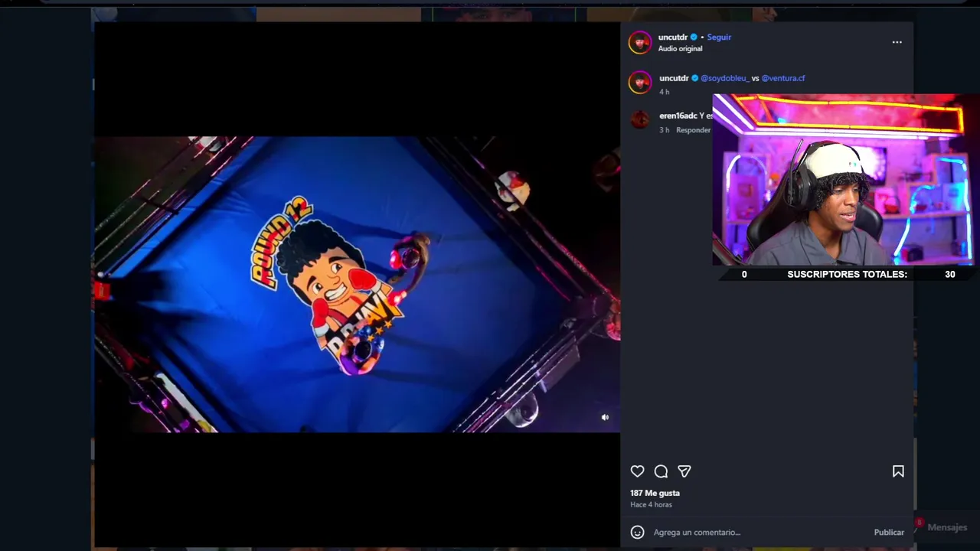The image size is (980, 551).
Task: Open the @soydobleu_ mention link
Action: tap(724, 78)
